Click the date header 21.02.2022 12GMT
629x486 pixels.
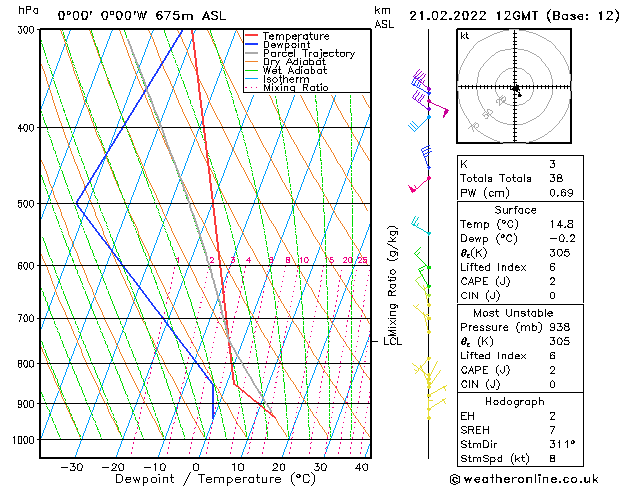tap(473, 16)
